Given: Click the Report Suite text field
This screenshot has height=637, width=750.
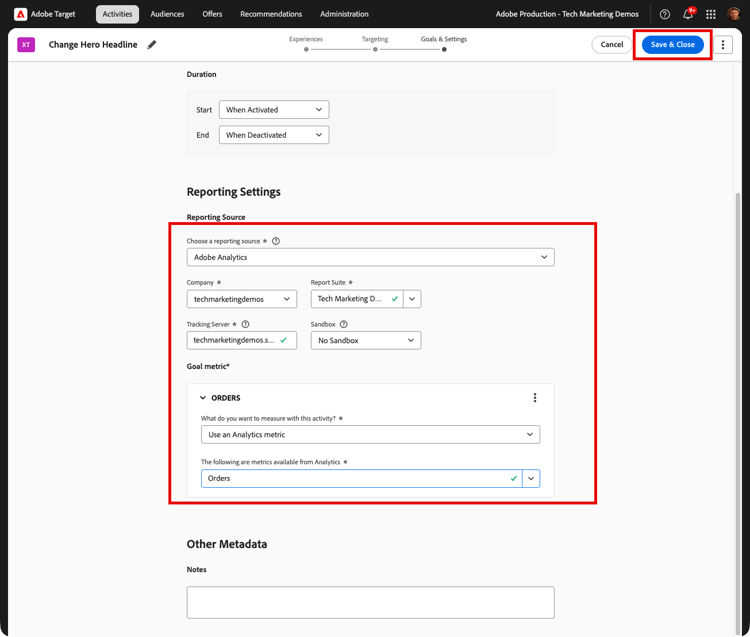Looking at the screenshot, I should 357,299.
